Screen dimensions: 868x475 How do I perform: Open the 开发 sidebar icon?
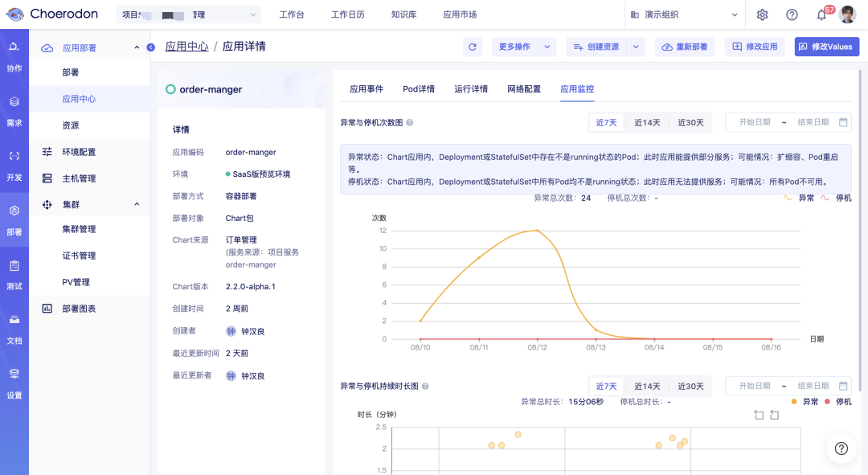click(14, 166)
